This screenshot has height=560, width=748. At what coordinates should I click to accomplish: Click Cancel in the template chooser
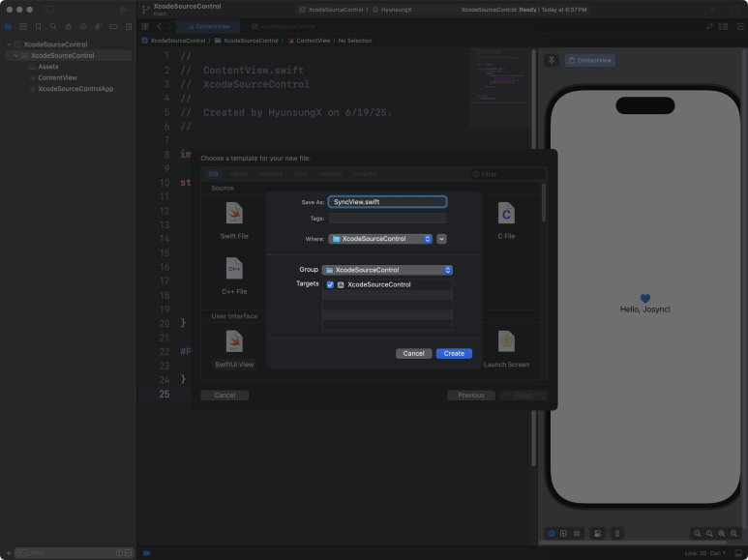224,395
